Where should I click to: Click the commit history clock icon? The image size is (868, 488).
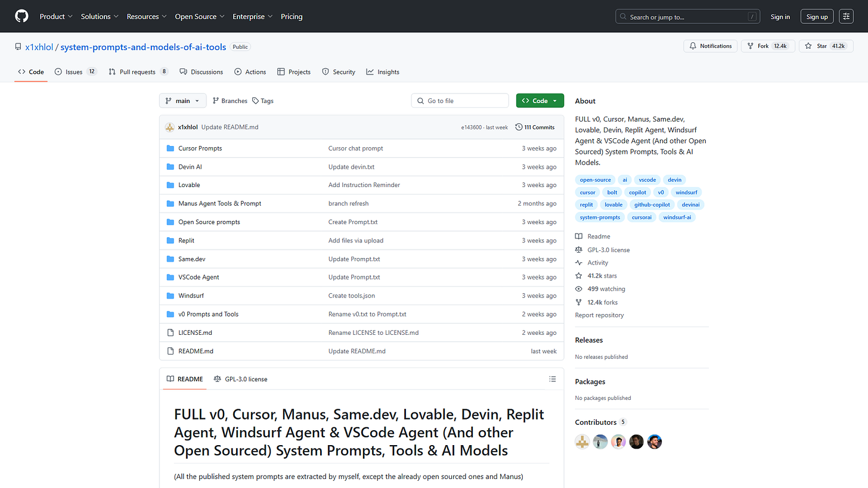[519, 127]
